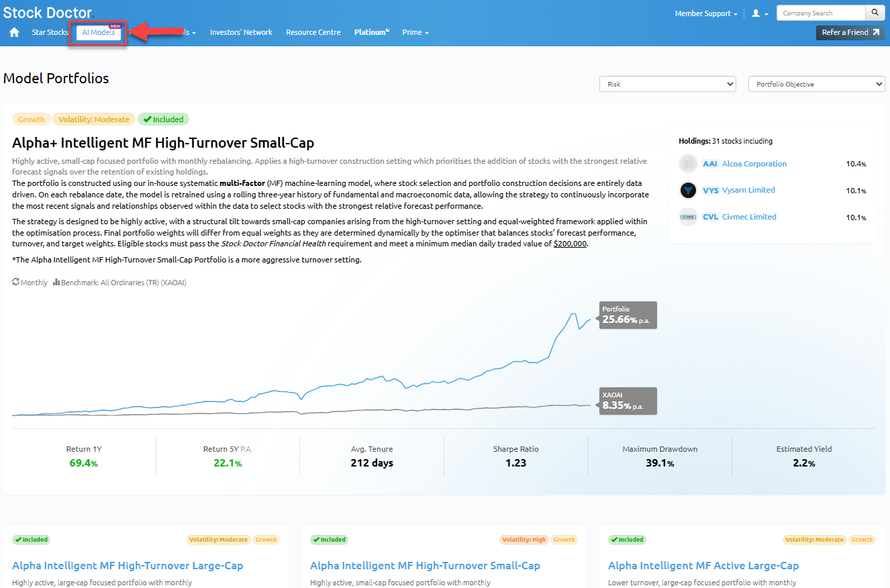Click Growth tag on Active Large-Cap card
890x588 pixels.
pos(862,540)
